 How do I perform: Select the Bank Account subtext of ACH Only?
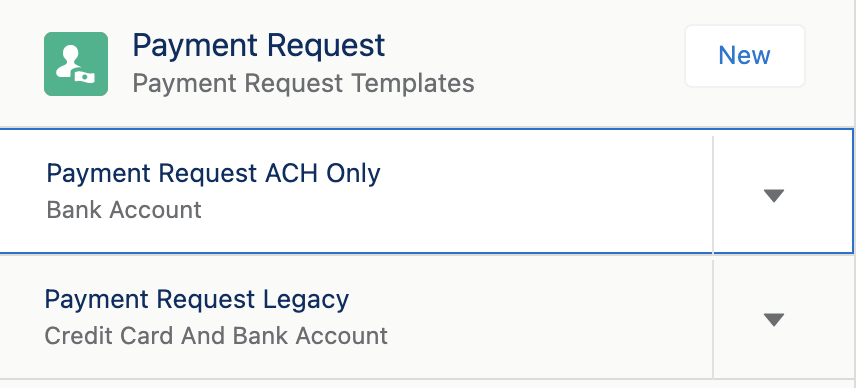pyautogui.click(x=124, y=210)
